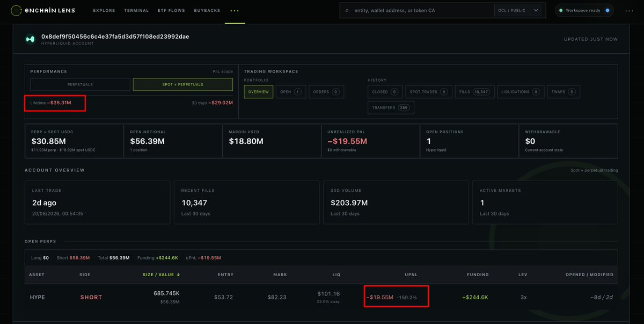The image size is (644, 324).
Task: Click the Workspace ready status pill
Action: (584, 10)
